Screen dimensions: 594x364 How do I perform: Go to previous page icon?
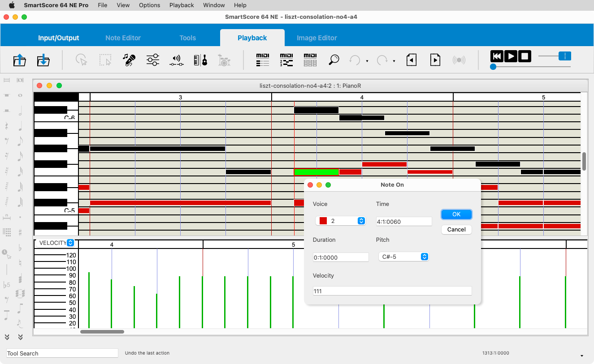point(412,60)
